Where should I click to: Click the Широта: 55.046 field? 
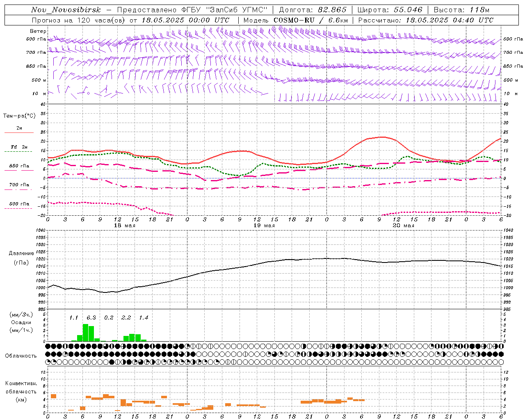(390, 10)
